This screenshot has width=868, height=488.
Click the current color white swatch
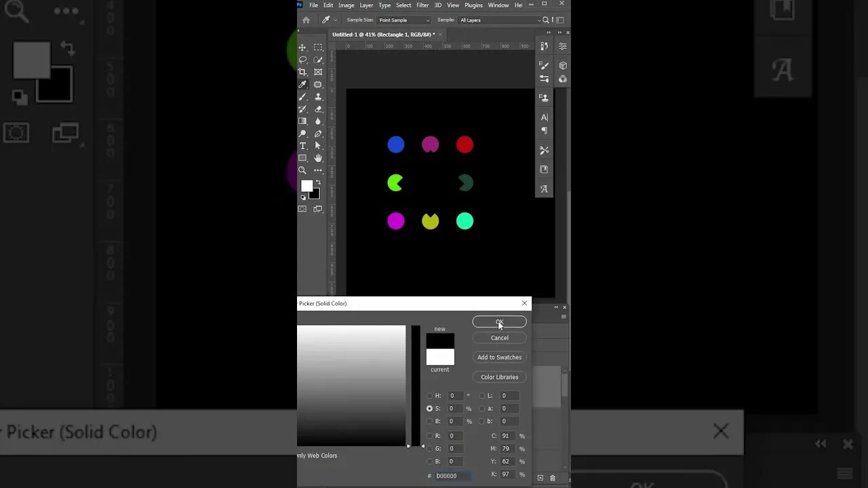coord(440,357)
